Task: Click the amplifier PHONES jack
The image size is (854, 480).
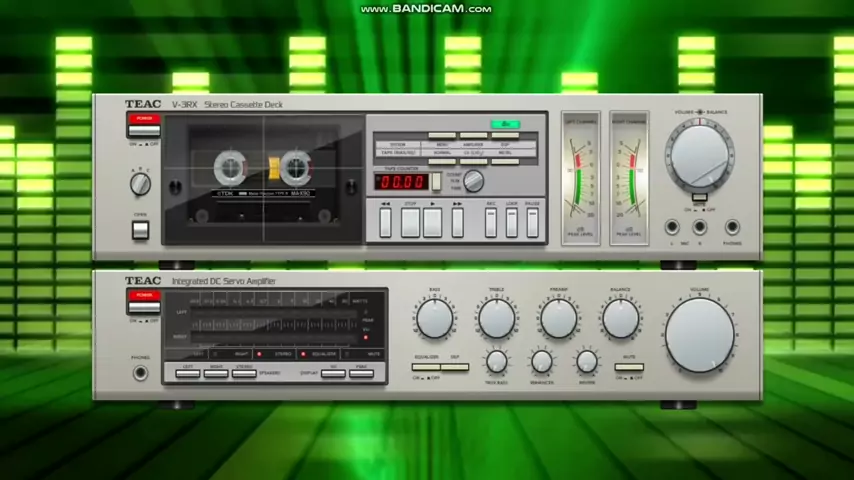Action: click(x=140, y=373)
